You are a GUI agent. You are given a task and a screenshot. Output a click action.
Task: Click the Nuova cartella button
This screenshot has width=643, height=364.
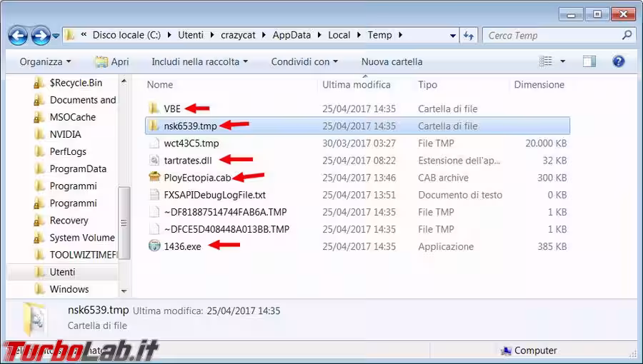pyautogui.click(x=392, y=62)
